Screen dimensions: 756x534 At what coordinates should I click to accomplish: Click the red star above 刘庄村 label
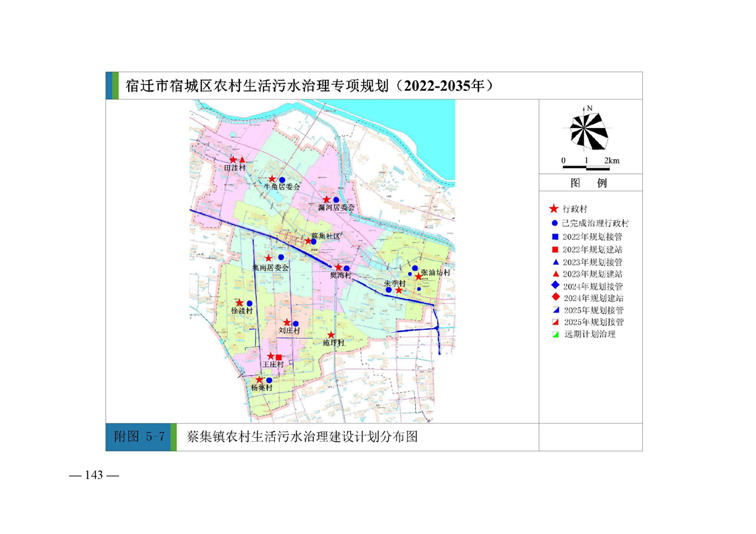click(286, 323)
